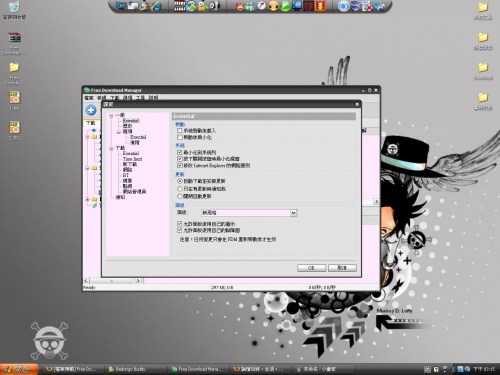Click the first folder icon in main window tree

[x=94, y=137]
